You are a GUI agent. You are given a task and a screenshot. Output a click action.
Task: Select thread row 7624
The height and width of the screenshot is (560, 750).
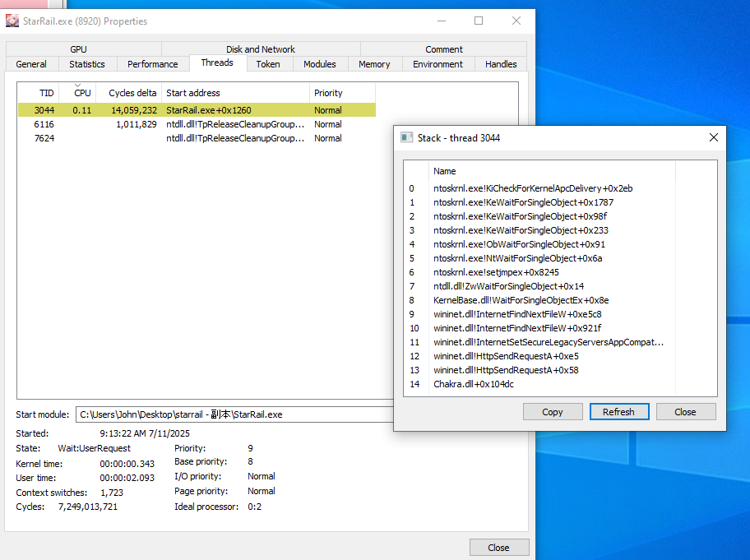click(x=197, y=138)
